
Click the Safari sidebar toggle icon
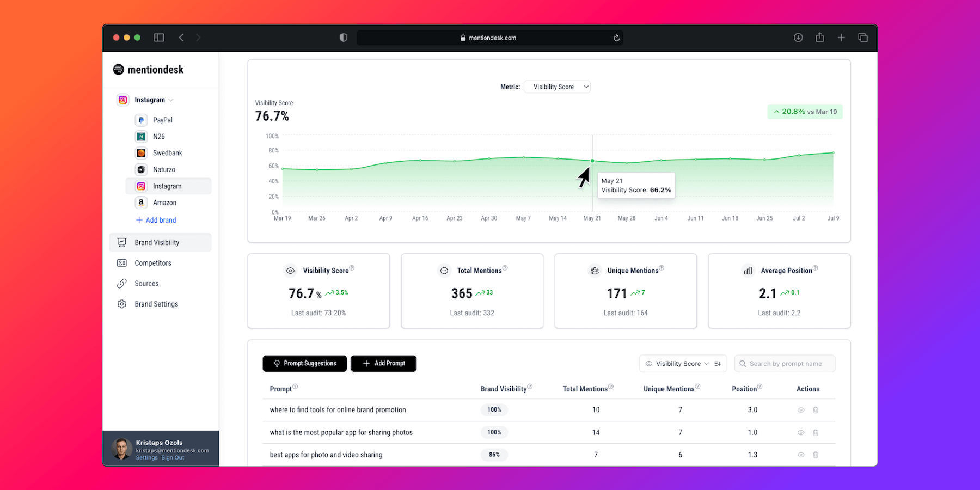pyautogui.click(x=159, y=38)
